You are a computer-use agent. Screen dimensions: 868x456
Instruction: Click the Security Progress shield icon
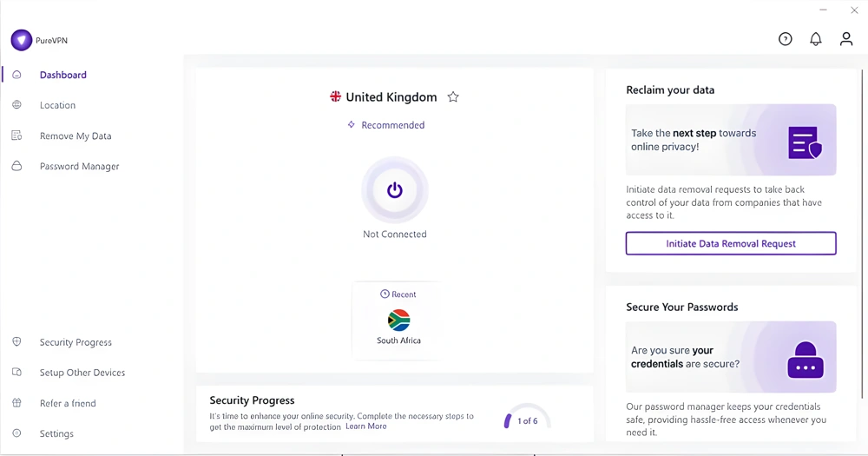[x=16, y=342]
